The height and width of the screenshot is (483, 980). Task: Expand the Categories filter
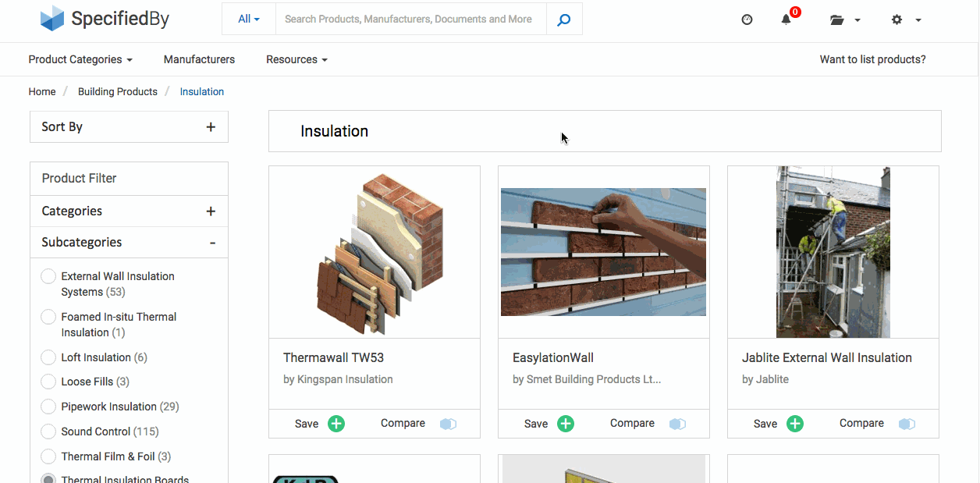pos(211,211)
